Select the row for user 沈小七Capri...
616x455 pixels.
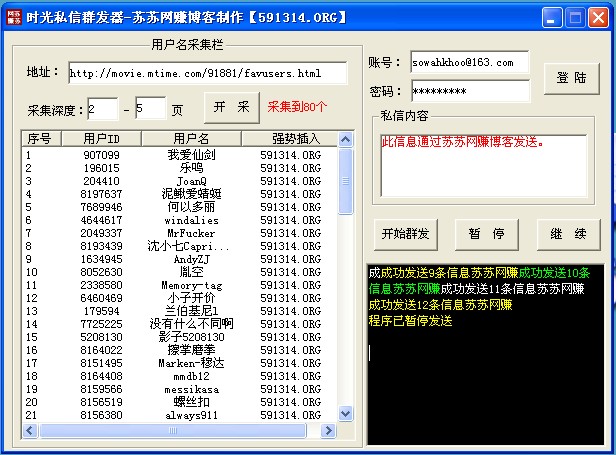tap(180, 246)
